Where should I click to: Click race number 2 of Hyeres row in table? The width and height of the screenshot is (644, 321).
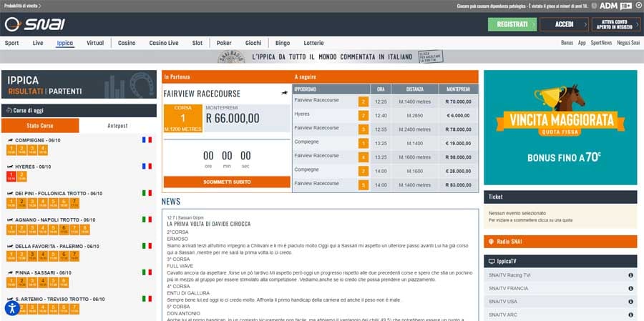363,116
